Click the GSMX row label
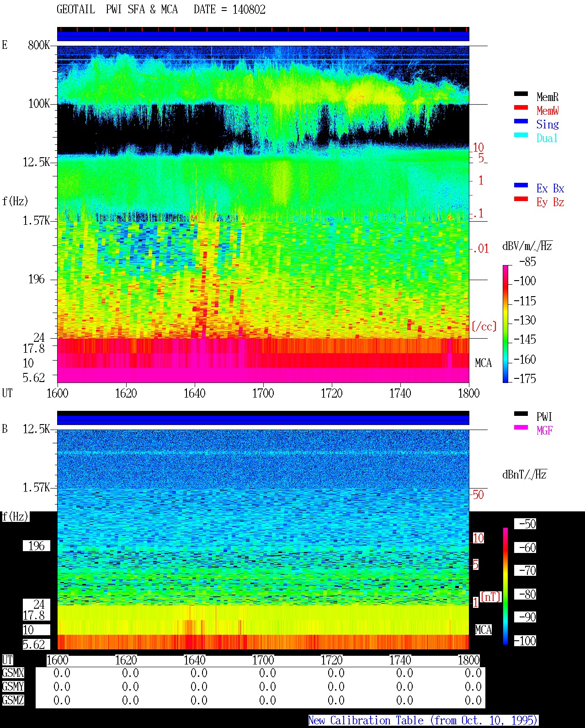The width and height of the screenshot is (585, 728). click(x=13, y=673)
